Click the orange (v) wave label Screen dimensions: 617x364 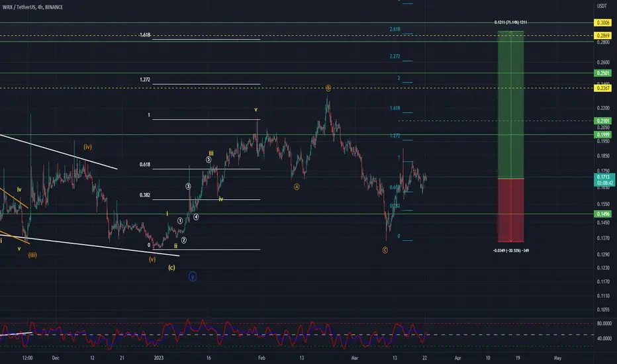152,259
